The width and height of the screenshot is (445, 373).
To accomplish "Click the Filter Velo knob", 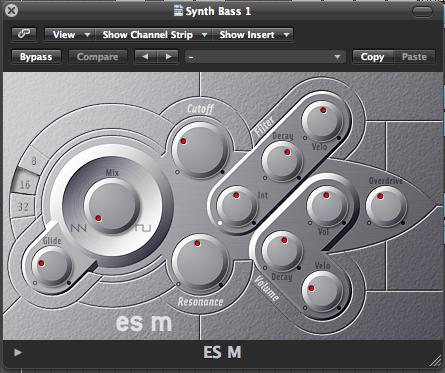I will point(322,121).
